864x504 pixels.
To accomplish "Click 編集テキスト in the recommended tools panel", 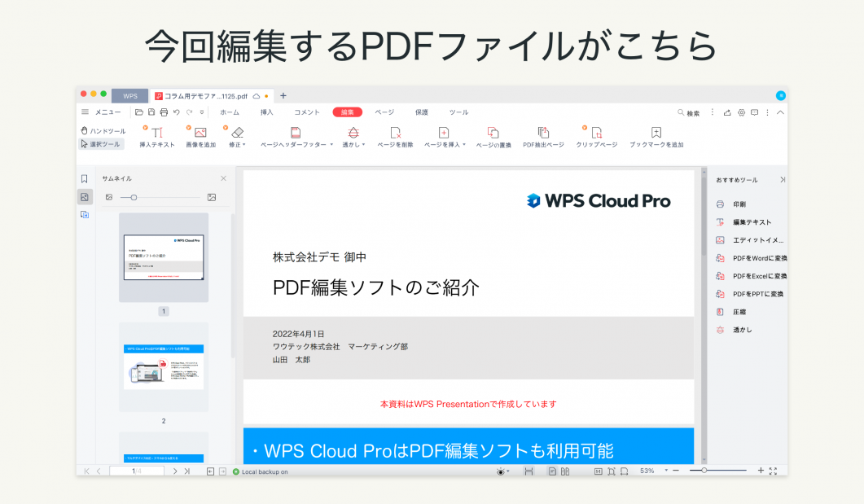I will coord(745,221).
